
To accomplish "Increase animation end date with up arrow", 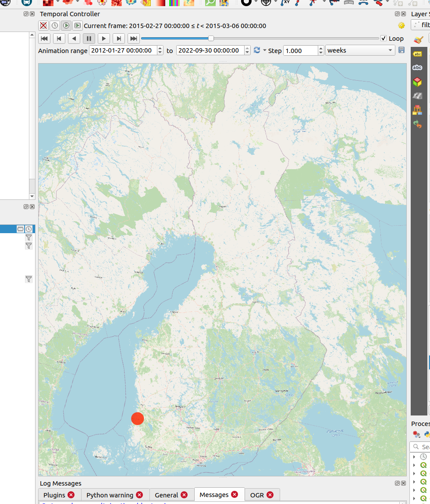I will click(247, 48).
